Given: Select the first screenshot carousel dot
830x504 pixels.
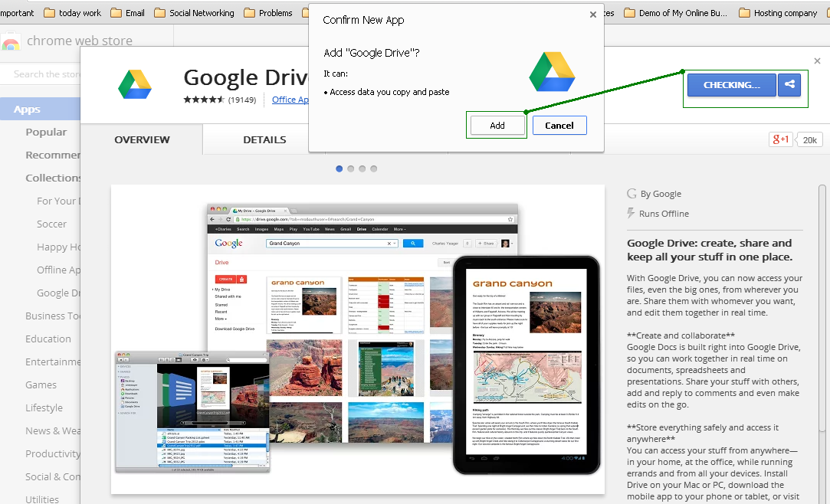Looking at the screenshot, I should [340, 169].
